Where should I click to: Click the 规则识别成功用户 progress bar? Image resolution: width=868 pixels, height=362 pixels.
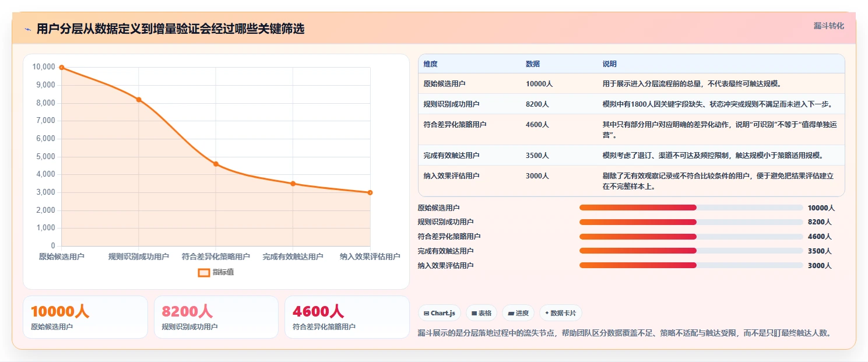[691, 222]
